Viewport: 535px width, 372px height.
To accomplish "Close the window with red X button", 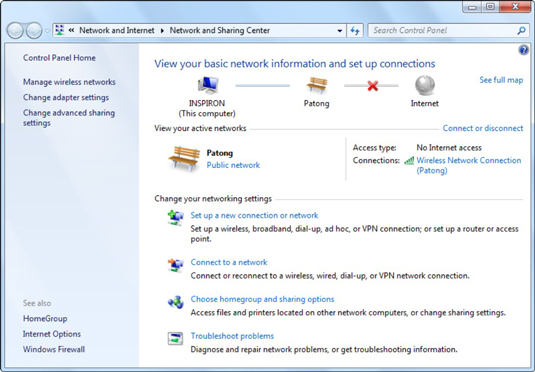I will pyautogui.click(x=515, y=6).
